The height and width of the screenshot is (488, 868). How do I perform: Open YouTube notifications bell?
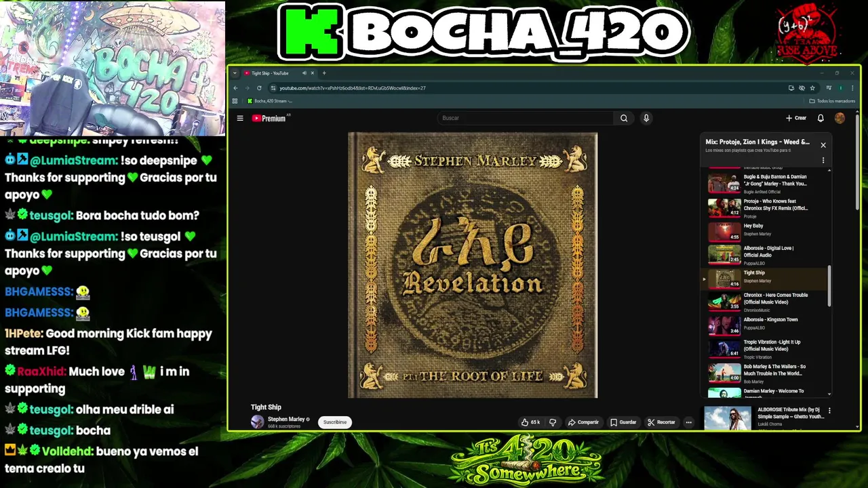tap(821, 118)
